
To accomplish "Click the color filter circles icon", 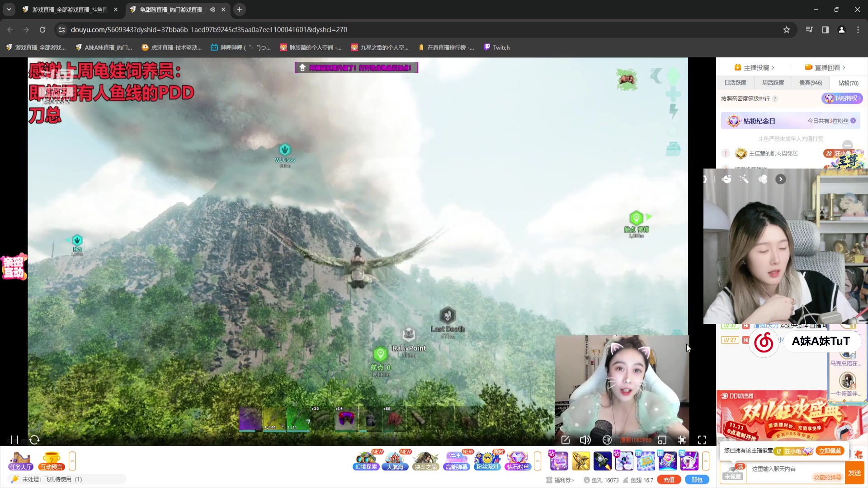I will 763,179.
